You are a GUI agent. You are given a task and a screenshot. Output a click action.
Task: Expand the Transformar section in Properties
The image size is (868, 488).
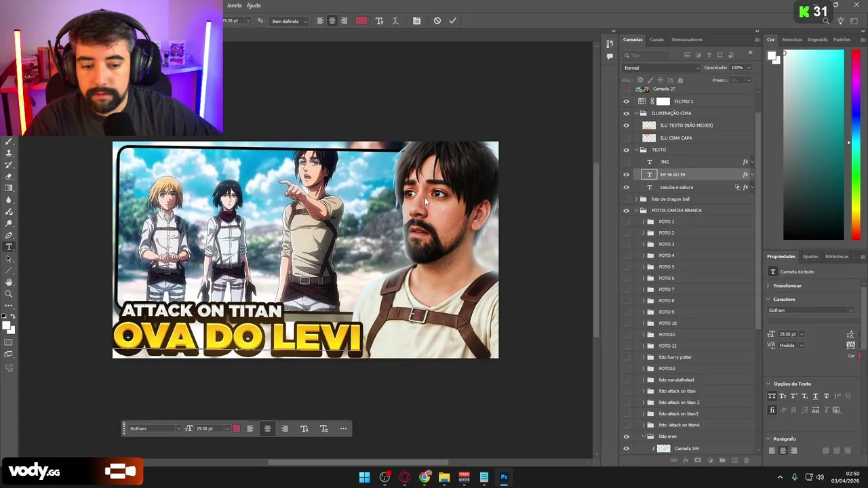(768, 285)
